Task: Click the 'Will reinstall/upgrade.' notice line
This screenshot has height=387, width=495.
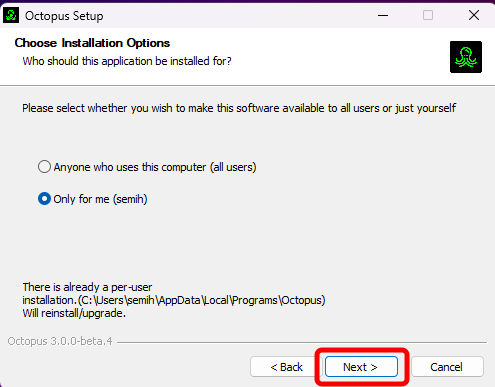Action: pyautogui.click(x=74, y=313)
